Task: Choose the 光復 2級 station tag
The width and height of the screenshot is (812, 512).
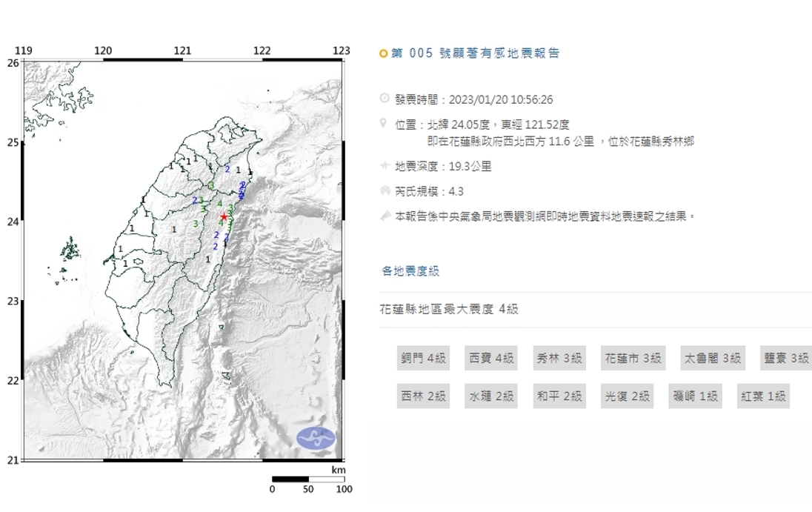Action: tap(626, 396)
